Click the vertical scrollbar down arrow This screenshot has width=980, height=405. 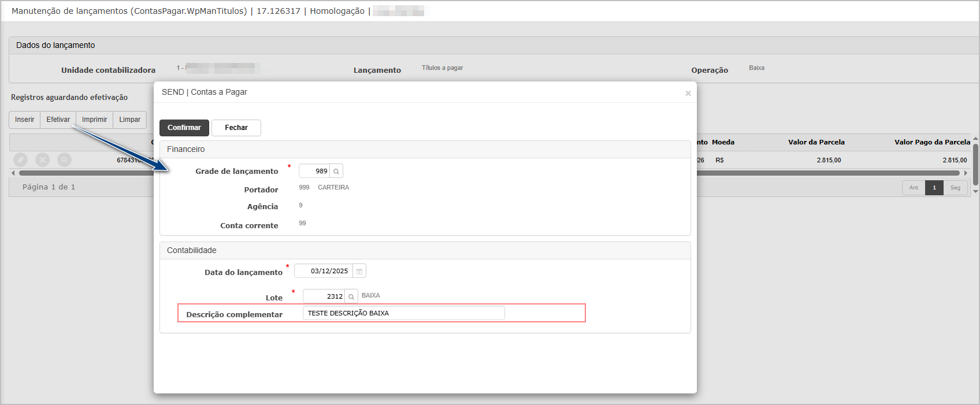pyautogui.click(x=975, y=191)
